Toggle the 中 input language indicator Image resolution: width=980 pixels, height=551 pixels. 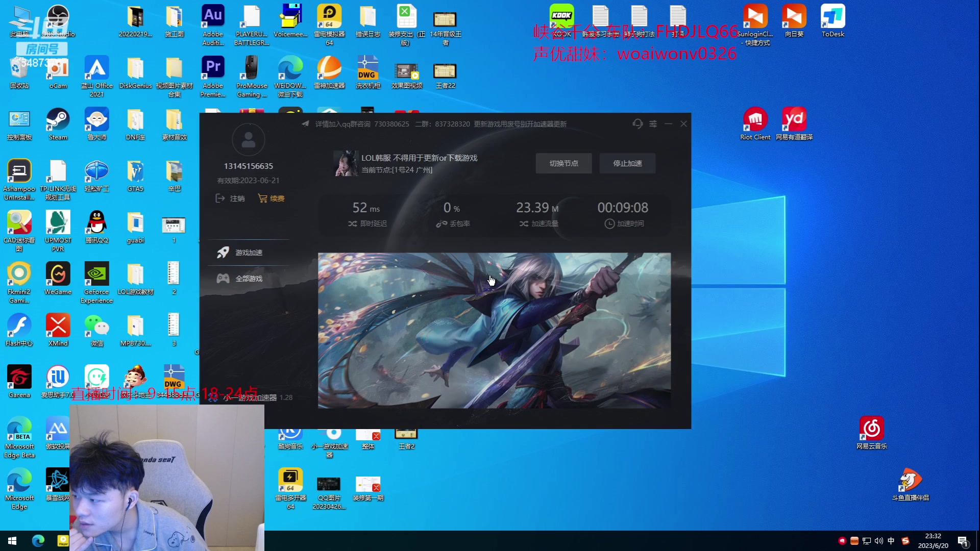(891, 541)
